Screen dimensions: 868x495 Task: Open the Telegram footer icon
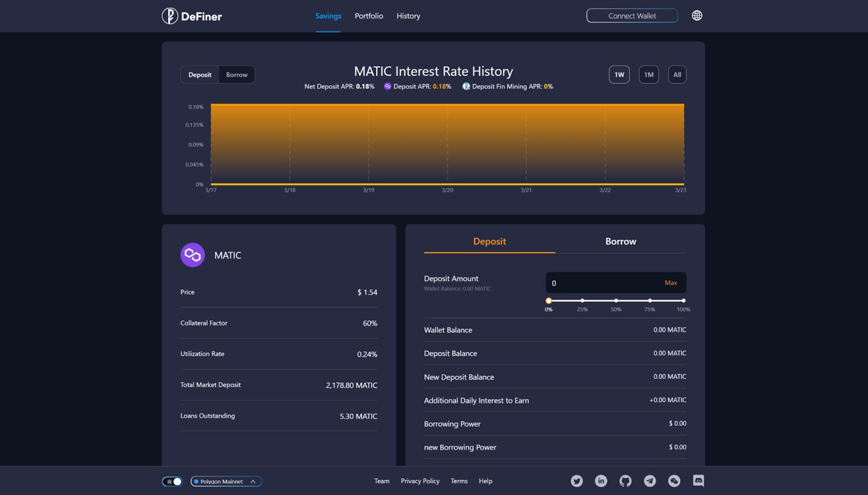click(x=650, y=481)
